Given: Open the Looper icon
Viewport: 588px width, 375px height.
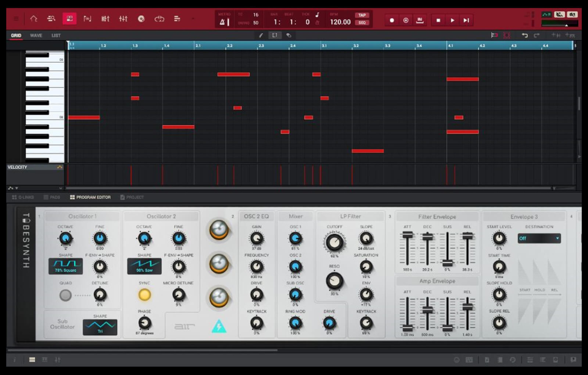Looking at the screenshot, I should tap(159, 19).
